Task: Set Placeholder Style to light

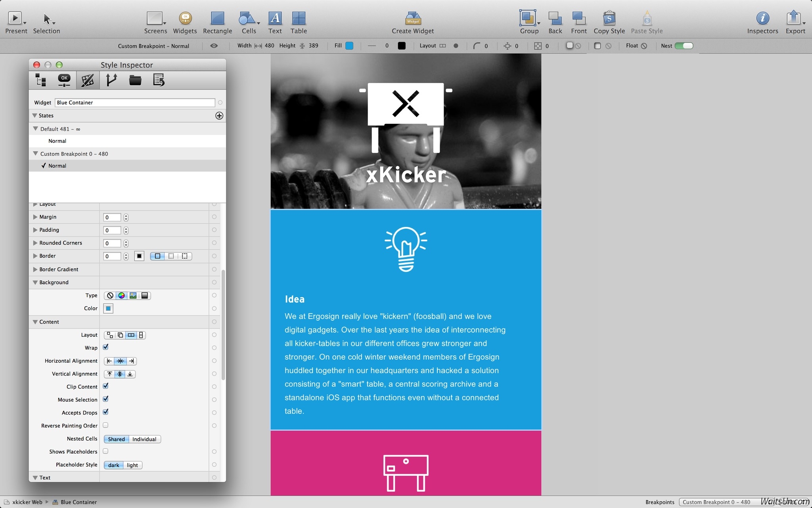Action: pyautogui.click(x=132, y=465)
